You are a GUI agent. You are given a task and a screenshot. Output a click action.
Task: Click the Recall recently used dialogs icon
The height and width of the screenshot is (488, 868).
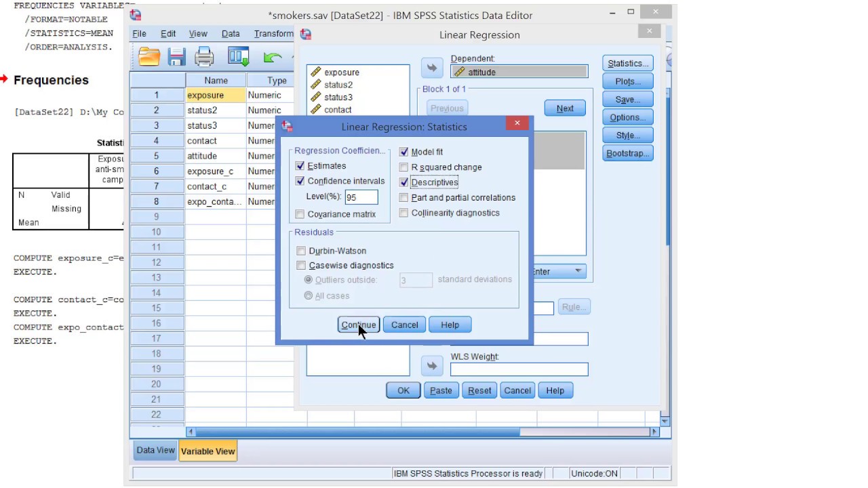(x=238, y=57)
